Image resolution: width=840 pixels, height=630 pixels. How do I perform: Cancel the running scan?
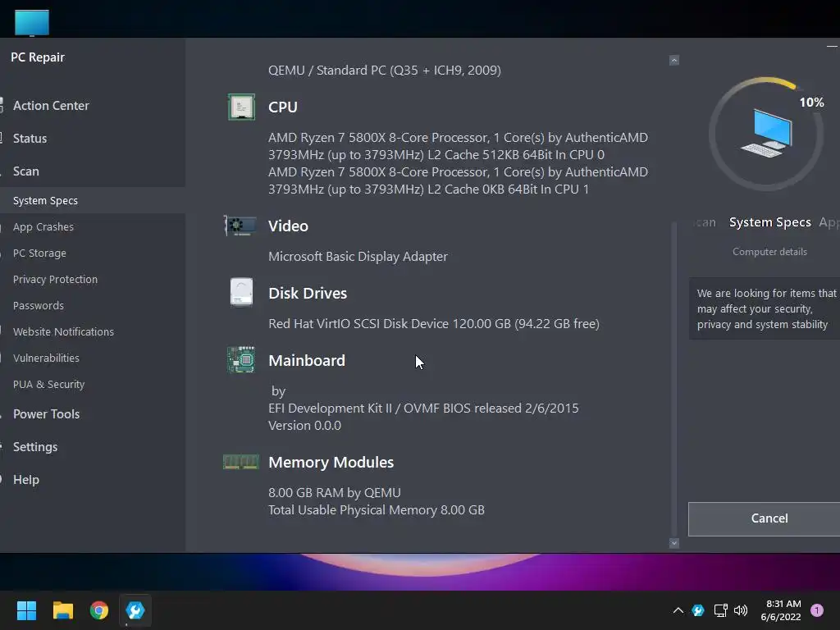pos(764,518)
